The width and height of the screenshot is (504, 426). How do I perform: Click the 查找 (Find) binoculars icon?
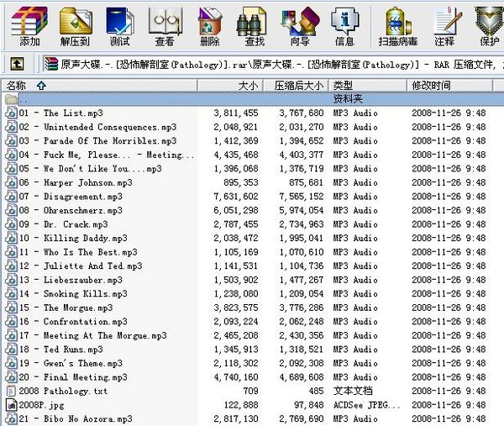252,21
